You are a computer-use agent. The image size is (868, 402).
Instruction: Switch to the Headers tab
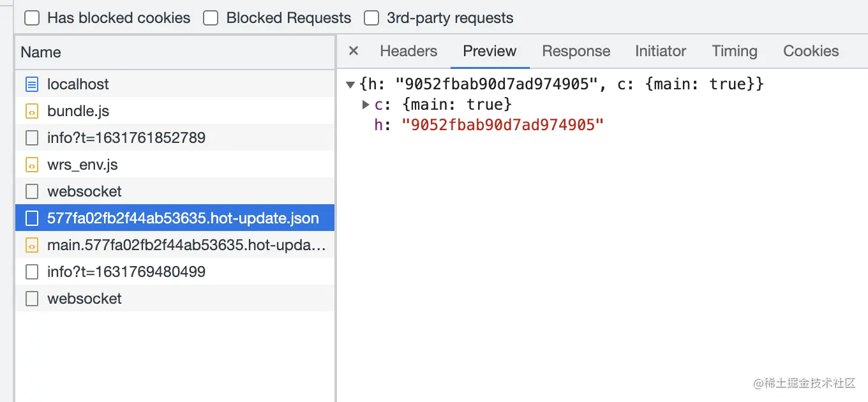tap(408, 51)
